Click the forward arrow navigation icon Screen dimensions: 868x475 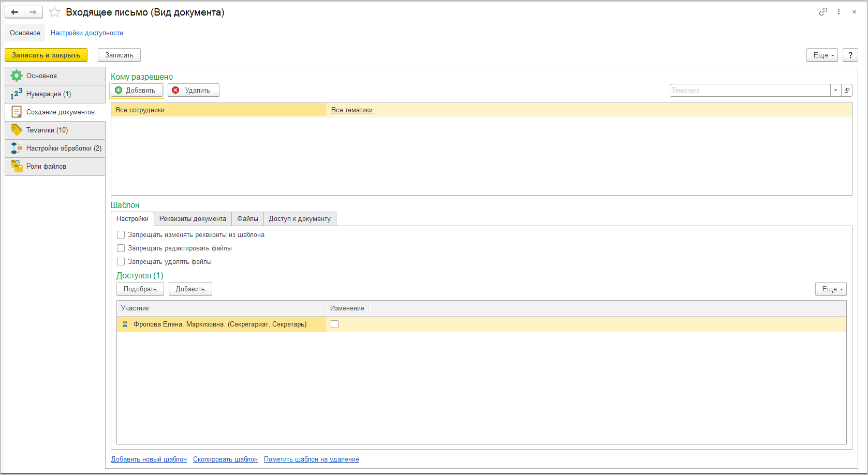(33, 12)
